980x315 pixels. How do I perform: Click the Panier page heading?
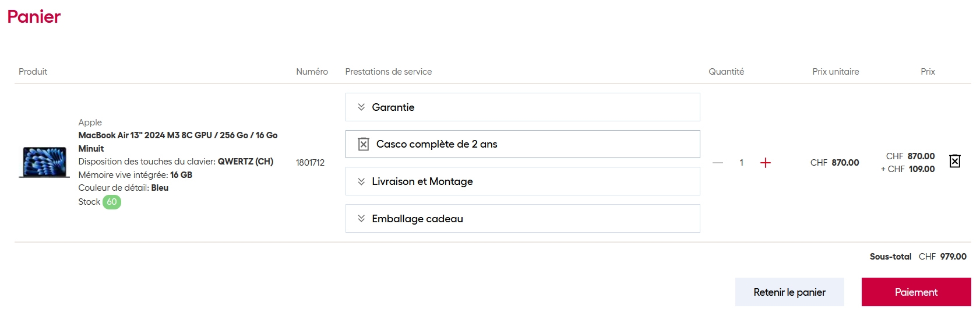coord(34,16)
